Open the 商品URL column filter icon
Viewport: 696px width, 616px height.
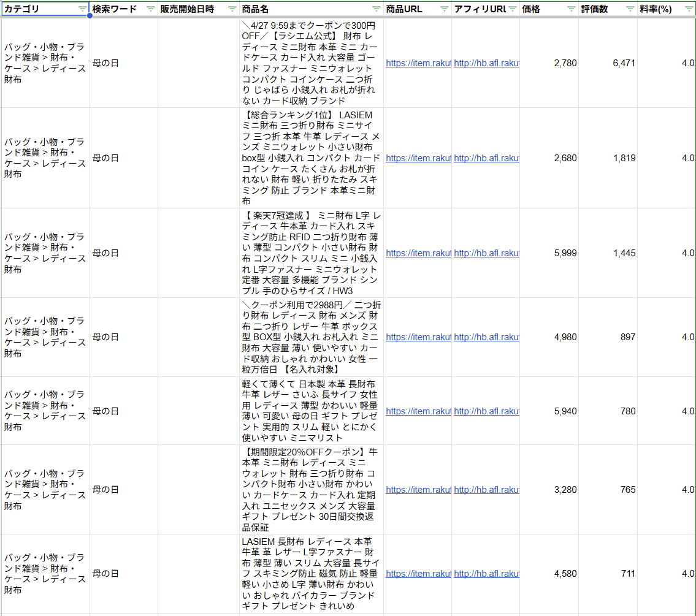click(x=444, y=9)
